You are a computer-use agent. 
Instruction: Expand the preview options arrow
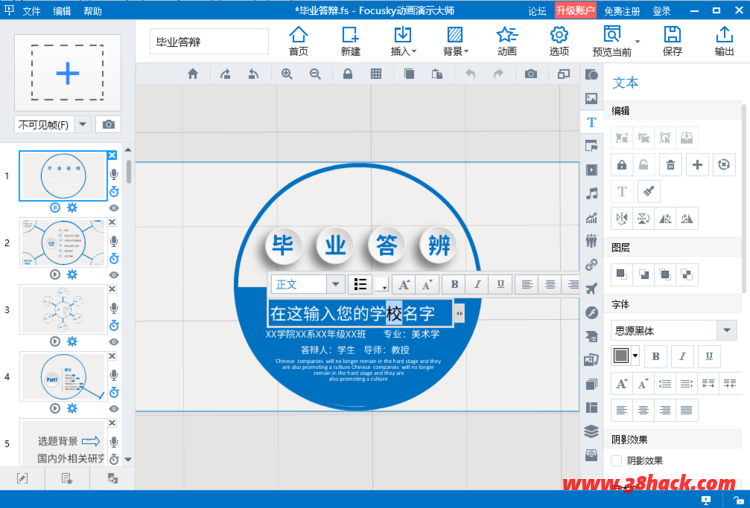pyautogui.click(x=637, y=41)
